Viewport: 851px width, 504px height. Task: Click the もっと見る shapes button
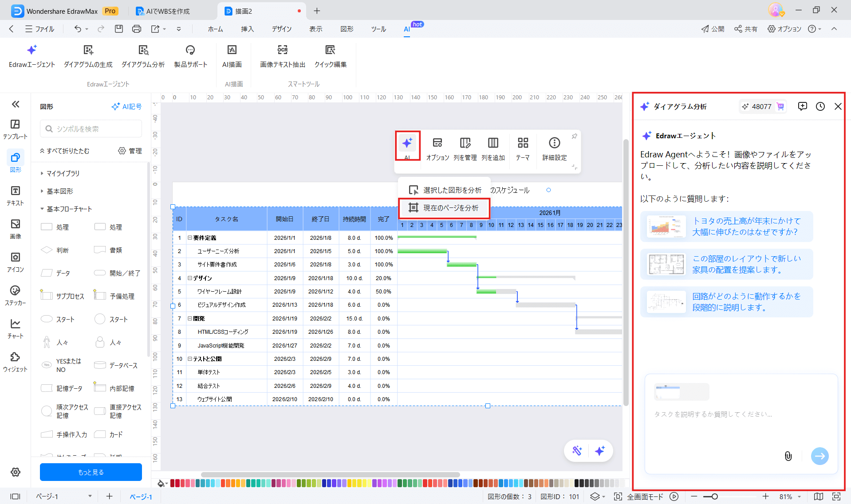coord(91,472)
